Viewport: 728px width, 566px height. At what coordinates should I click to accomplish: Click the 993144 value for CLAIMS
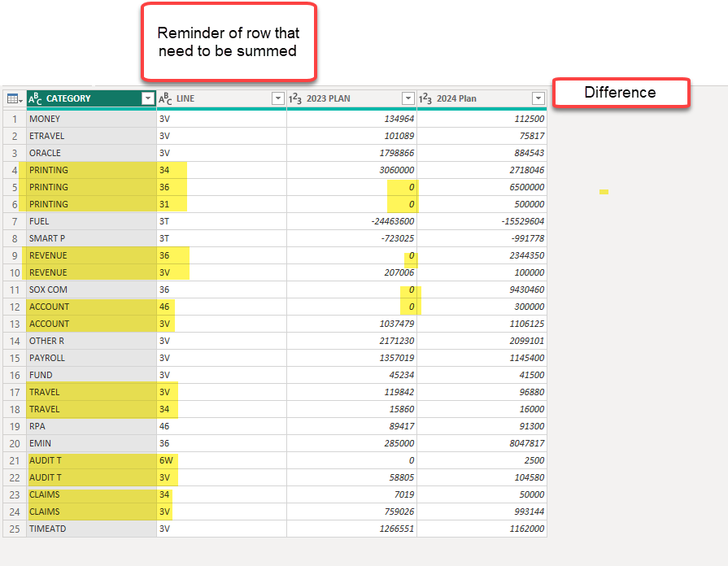[482, 512]
